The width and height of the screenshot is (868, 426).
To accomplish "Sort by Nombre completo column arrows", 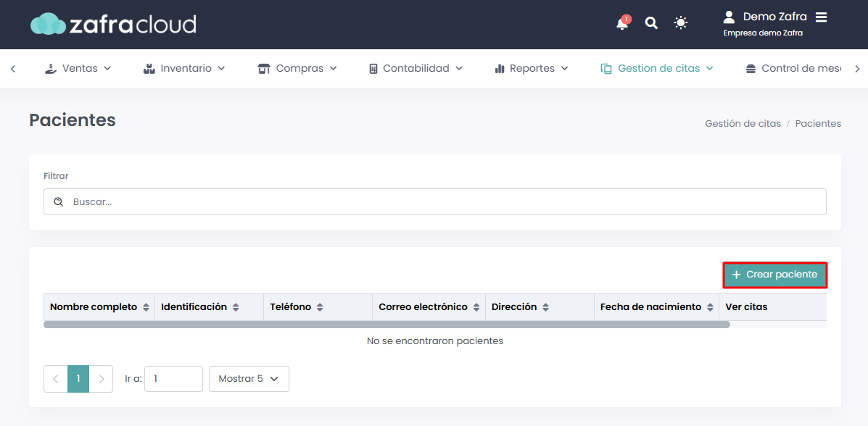I will 146,307.
